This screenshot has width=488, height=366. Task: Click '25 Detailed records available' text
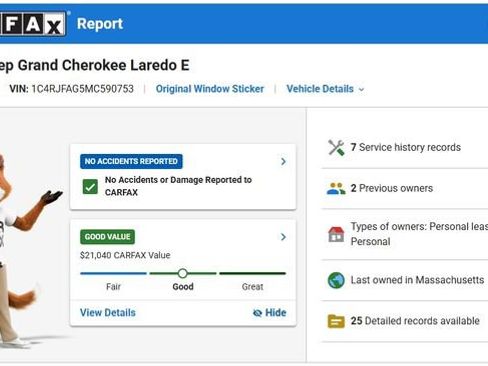(x=415, y=321)
